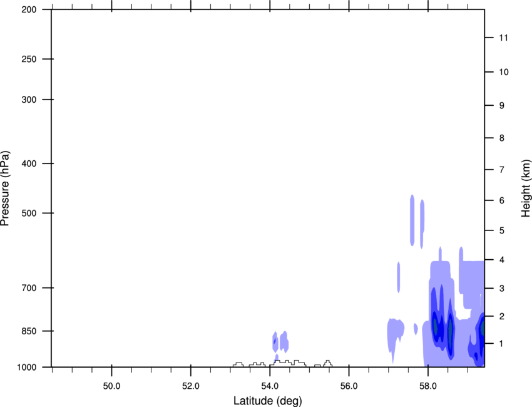The height and width of the screenshot is (407, 532).
Task: Click the 'Latitude (deg)' axis title
Action: (x=268, y=401)
